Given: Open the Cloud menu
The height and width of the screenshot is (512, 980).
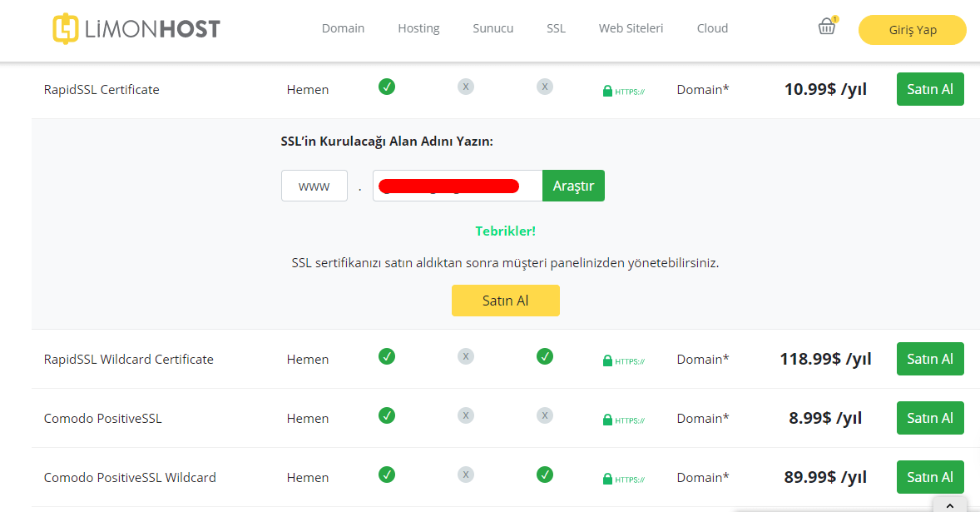Looking at the screenshot, I should pyautogui.click(x=712, y=28).
